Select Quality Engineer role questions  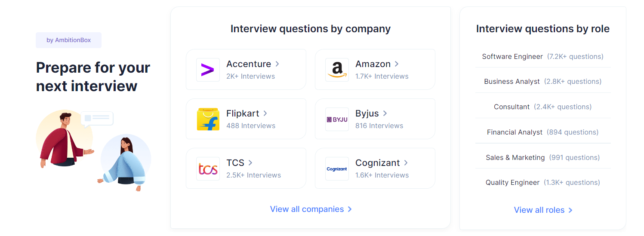pyautogui.click(x=542, y=182)
